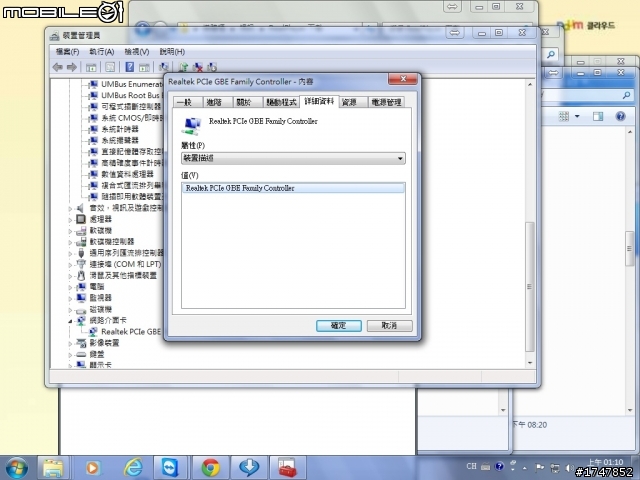Screen dimensions: 640x480
Task: Click the Scan for hardware changes toolbar icon
Action: (164, 67)
